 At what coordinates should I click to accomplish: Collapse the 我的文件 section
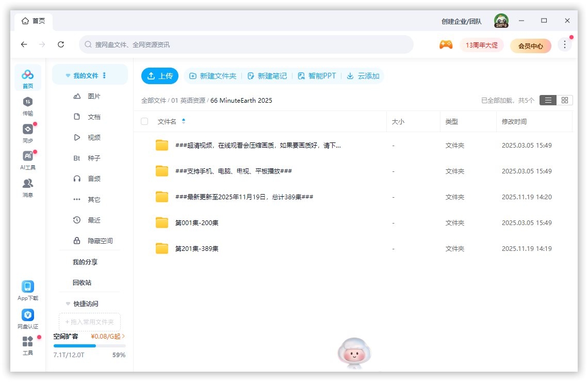coord(68,74)
